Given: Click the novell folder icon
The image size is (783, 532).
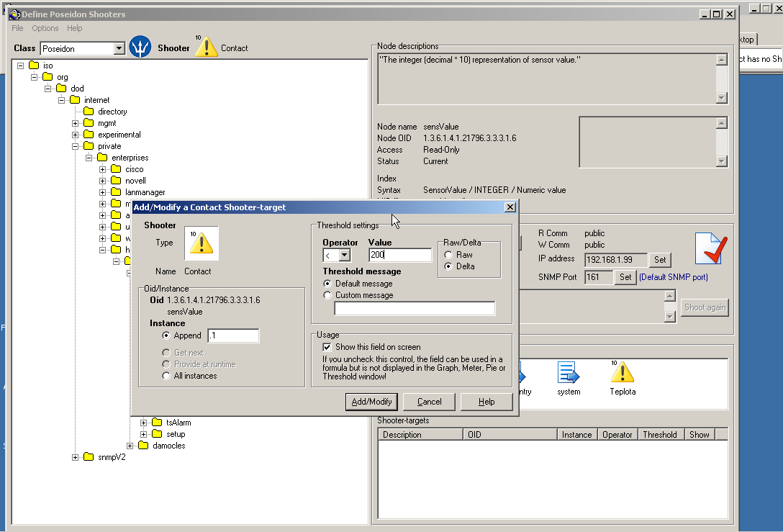Looking at the screenshot, I should (116, 180).
